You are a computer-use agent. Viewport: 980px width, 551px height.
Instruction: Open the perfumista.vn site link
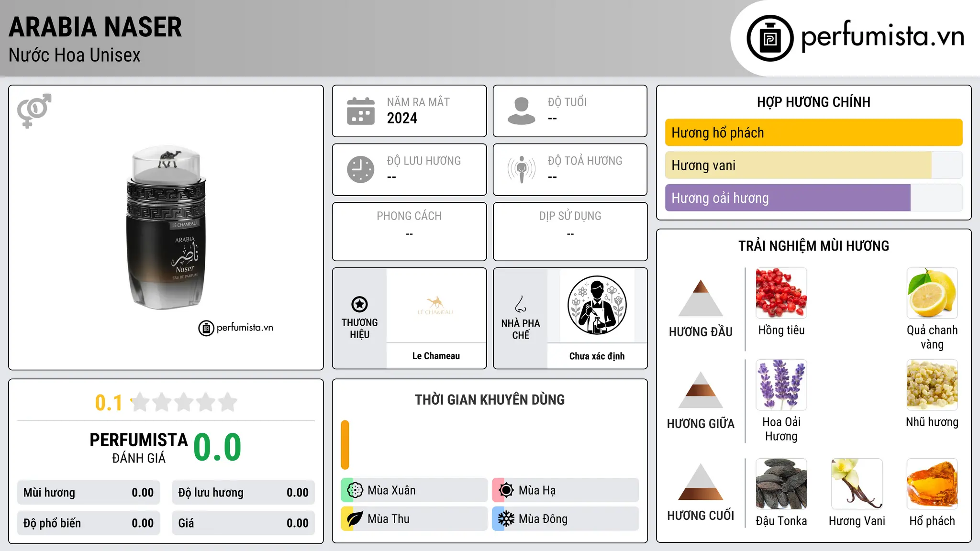(x=882, y=36)
